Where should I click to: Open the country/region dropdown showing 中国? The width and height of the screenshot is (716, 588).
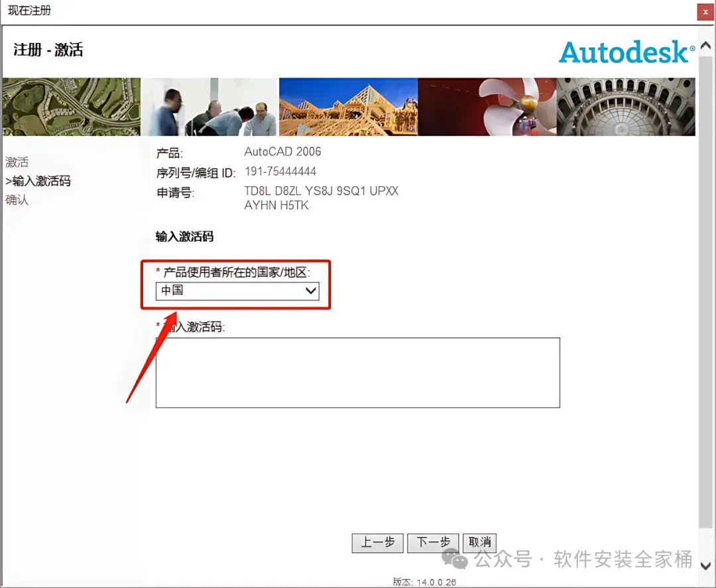[237, 291]
